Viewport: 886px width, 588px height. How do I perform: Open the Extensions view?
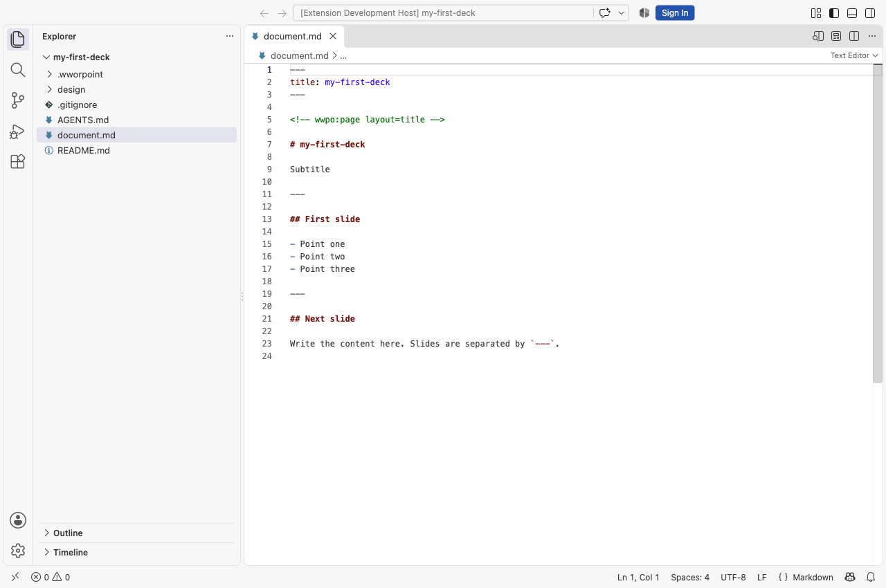coord(18,162)
